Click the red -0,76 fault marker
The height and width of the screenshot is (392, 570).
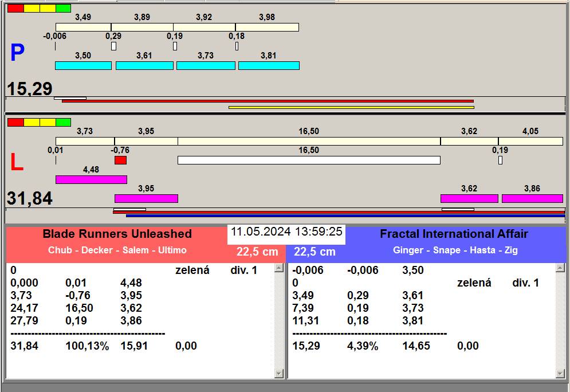click(x=120, y=160)
